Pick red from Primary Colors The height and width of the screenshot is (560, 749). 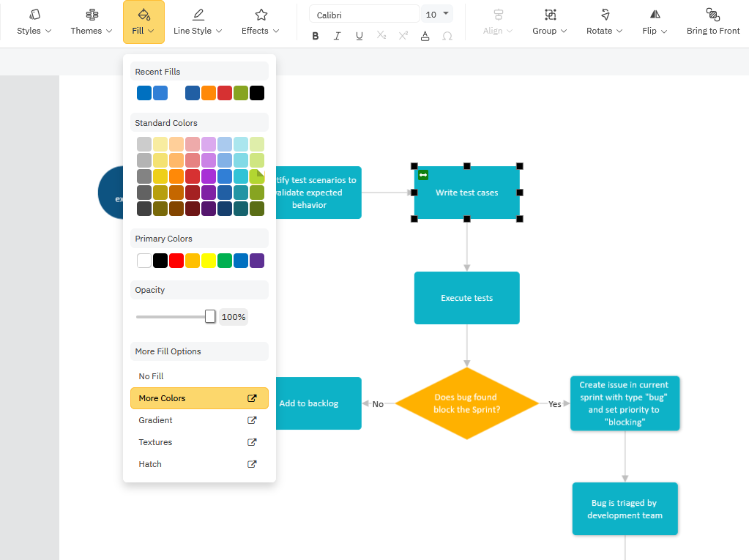click(176, 260)
